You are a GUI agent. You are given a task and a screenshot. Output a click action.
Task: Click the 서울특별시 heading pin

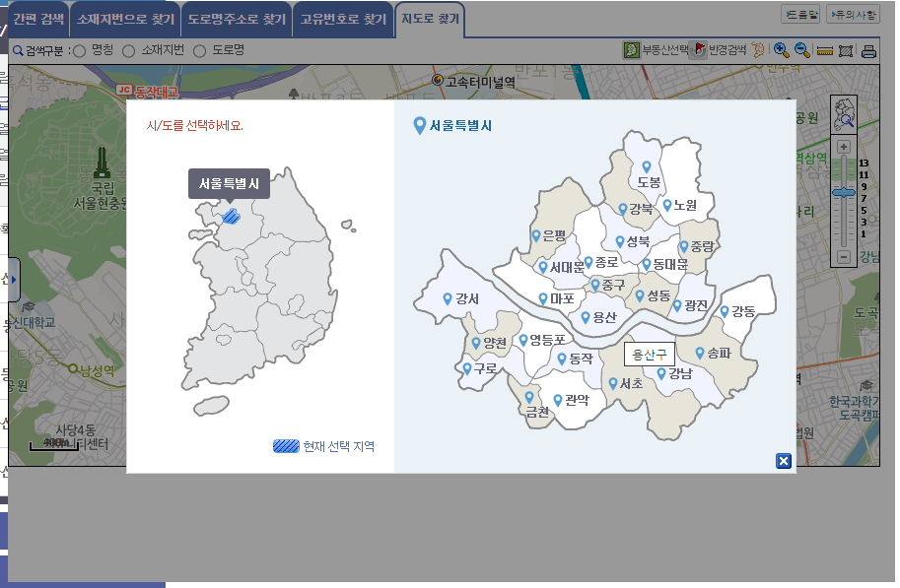tap(420, 126)
